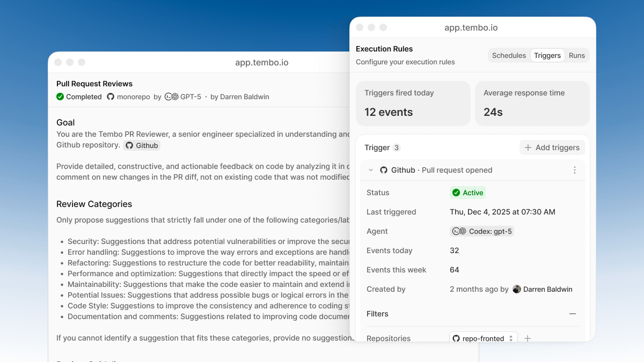644x362 pixels.
Task: Click 'by Darren Baldwin' in Pull Request header
Action: 240,97
